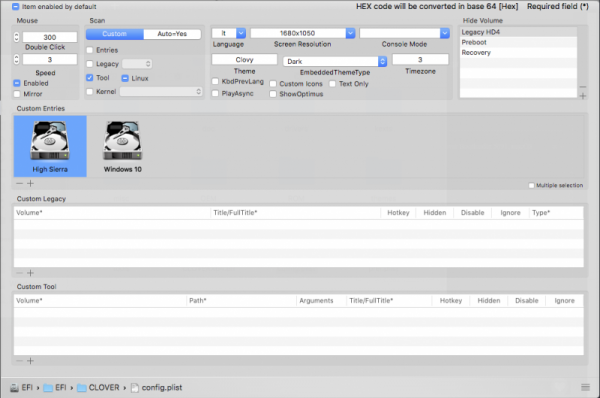Screen dimensions: 600x398
Task: Enable the Multiple selection checkbox
Action: [531, 185]
